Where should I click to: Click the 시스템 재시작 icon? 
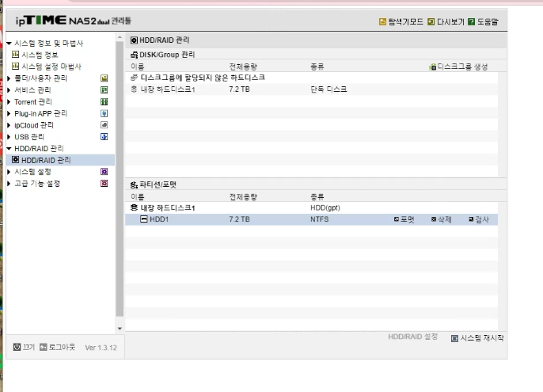pyautogui.click(x=454, y=338)
